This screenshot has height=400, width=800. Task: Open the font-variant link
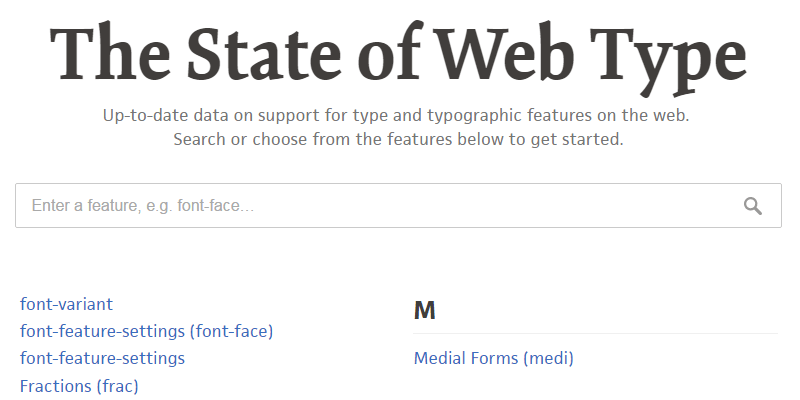coord(66,304)
